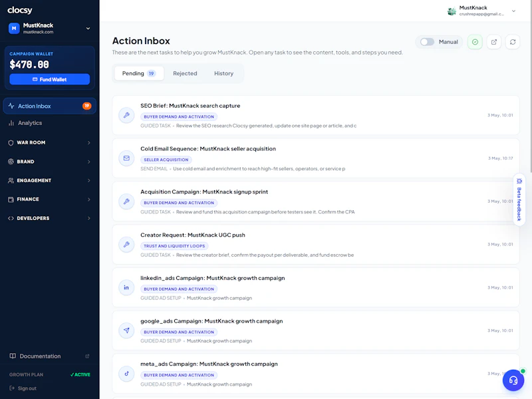The image size is (532, 399).
Task: Click the Finance wallet icon
Action: pos(11,199)
